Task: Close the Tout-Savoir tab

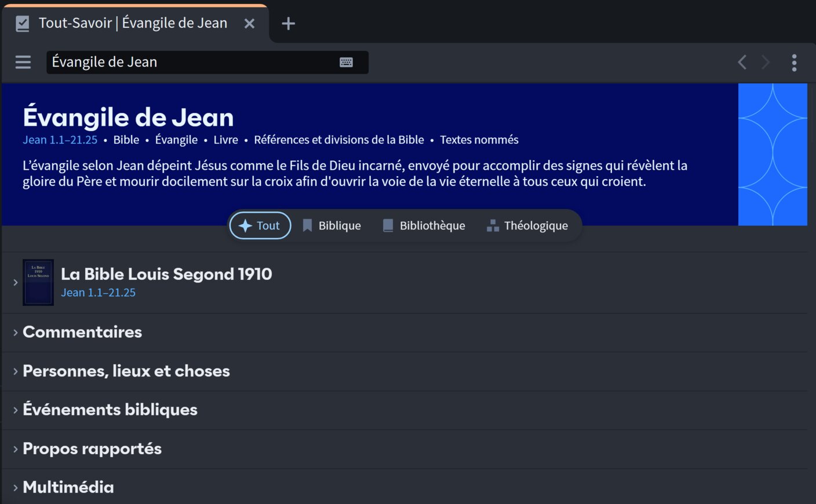Action: pos(249,24)
